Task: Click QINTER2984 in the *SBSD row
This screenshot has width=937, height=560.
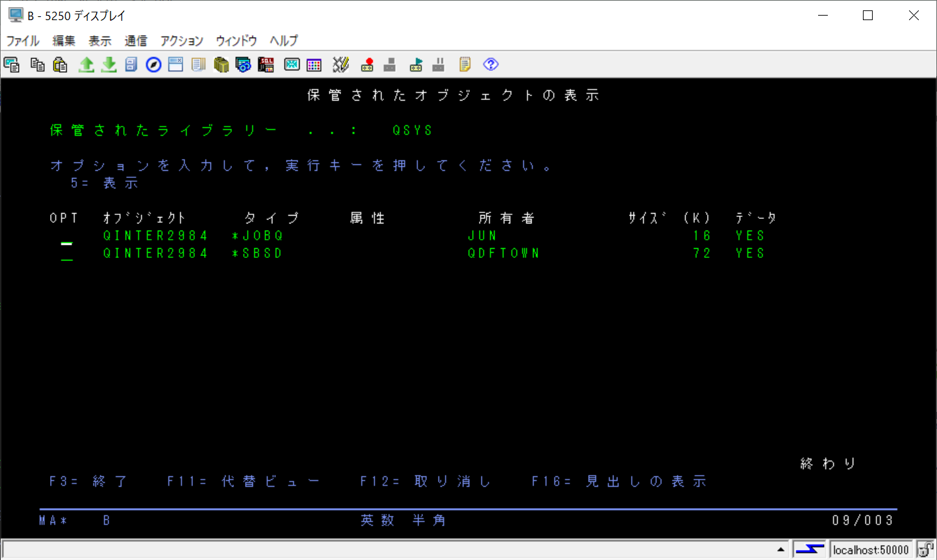Action: click(x=155, y=253)
